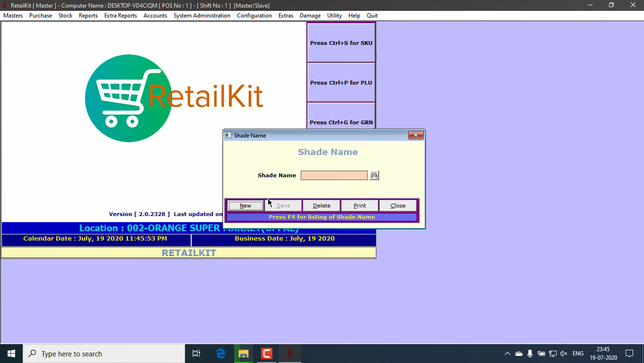Check the battery status tray icon
The width and height of the screenshot is (644, 363).
[x=542, y=354]
